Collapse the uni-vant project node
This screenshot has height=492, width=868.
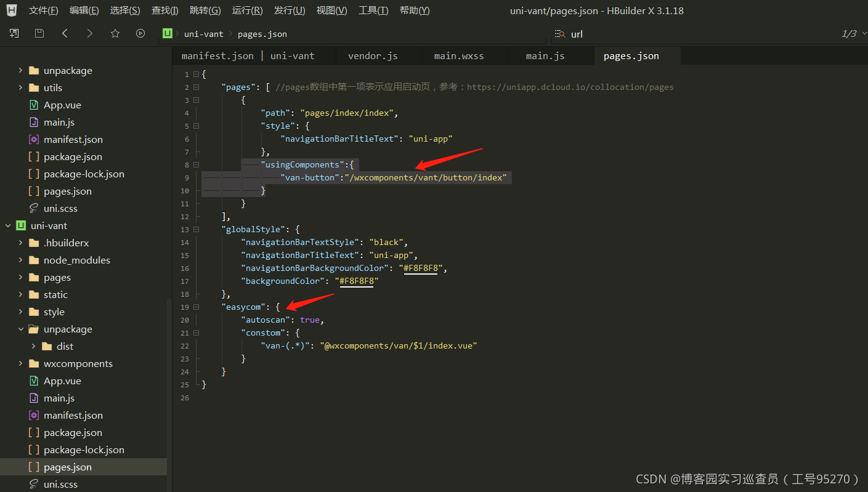[8, 225]
